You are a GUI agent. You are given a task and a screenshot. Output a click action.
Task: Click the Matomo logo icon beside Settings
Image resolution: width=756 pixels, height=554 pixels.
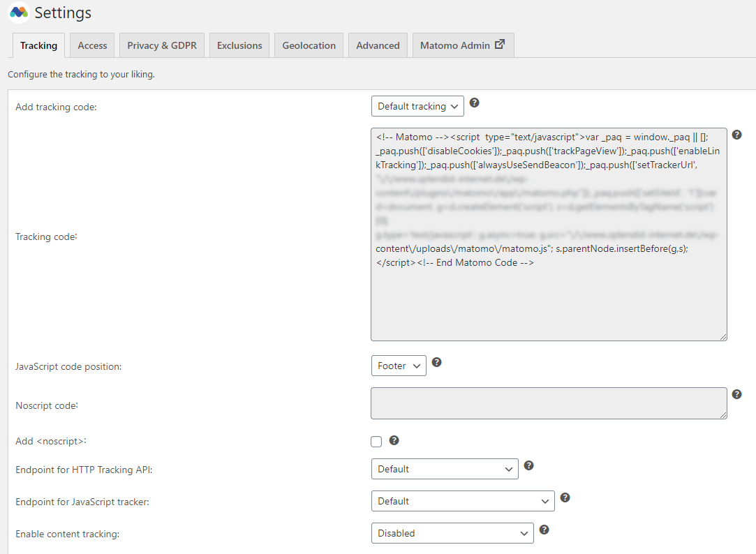(20, 12)
